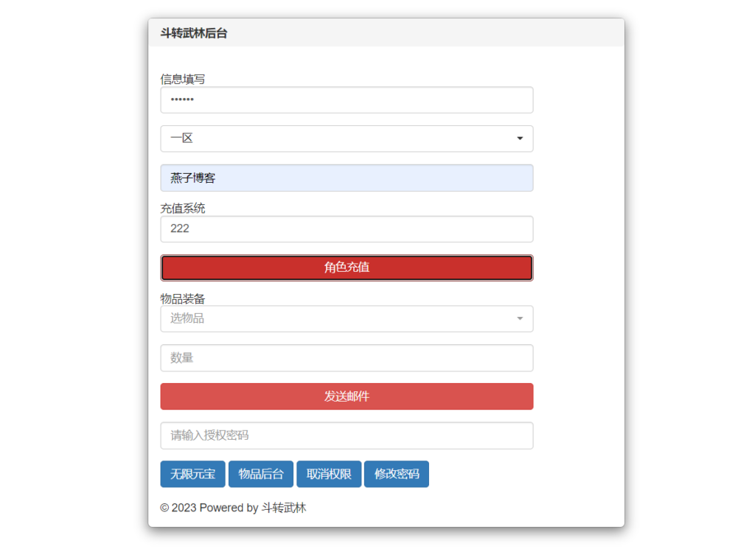The image size is (755, 560).
Task: Focus the 燕子博客 character name field
Action: [x=347, y=178]
